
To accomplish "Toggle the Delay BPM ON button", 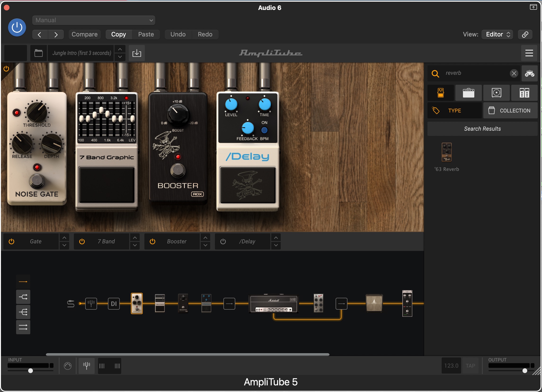I will [264, 130].
